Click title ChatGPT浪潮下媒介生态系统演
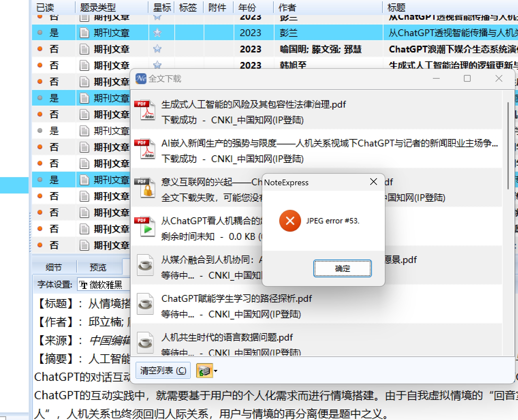 tap(453, 49)
